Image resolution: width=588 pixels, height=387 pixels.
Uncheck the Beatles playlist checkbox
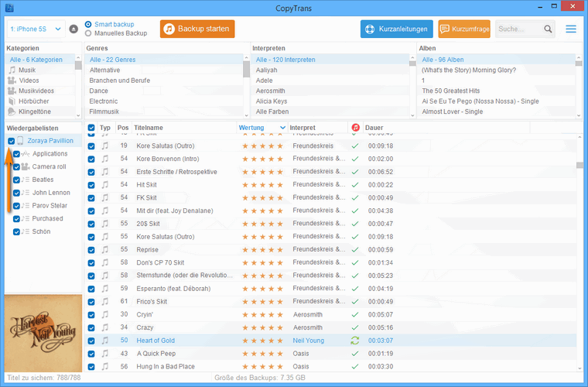pos(16,180)
